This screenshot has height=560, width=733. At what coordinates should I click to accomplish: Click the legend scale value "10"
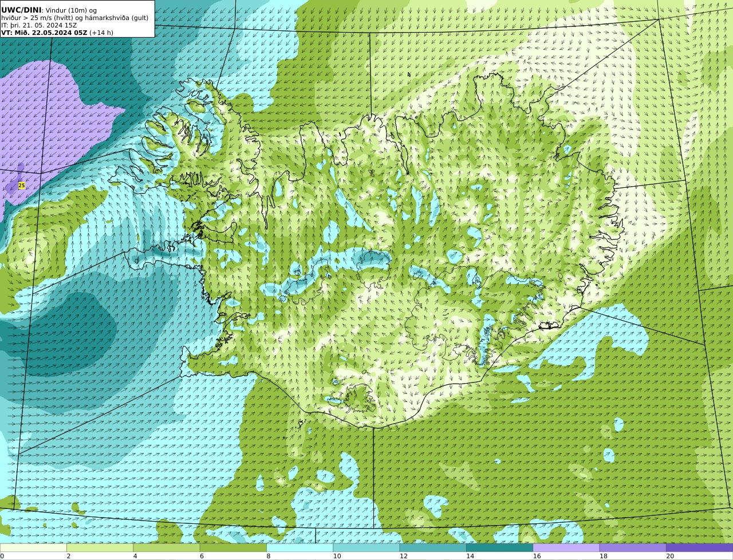[x=337, y=556]
